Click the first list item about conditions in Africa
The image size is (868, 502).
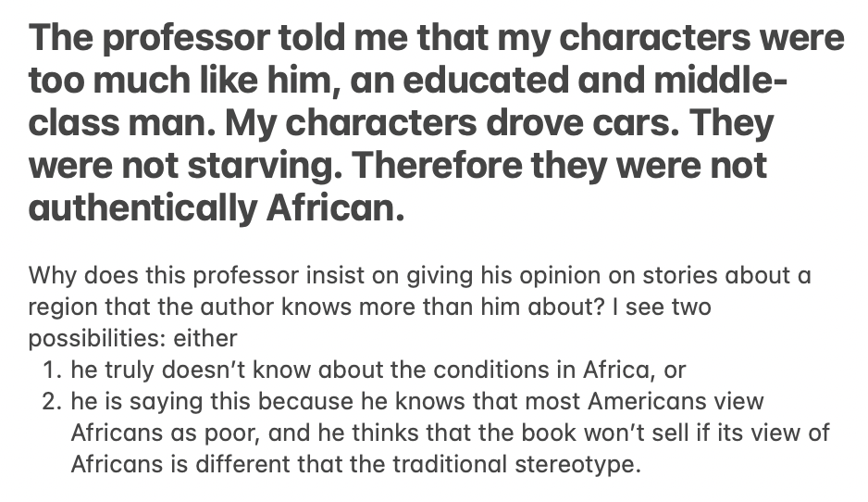tap(378, 371)
